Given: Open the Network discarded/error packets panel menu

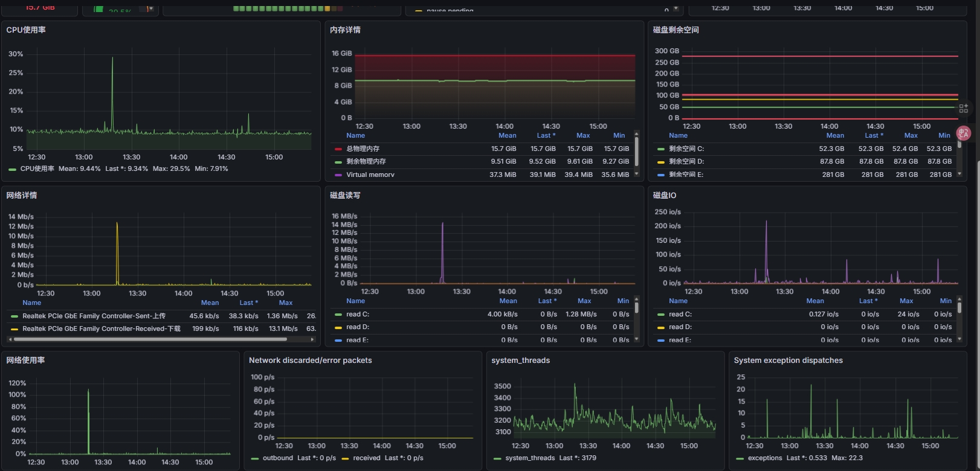Looking at the screenshot, I should tap(311, 360).
